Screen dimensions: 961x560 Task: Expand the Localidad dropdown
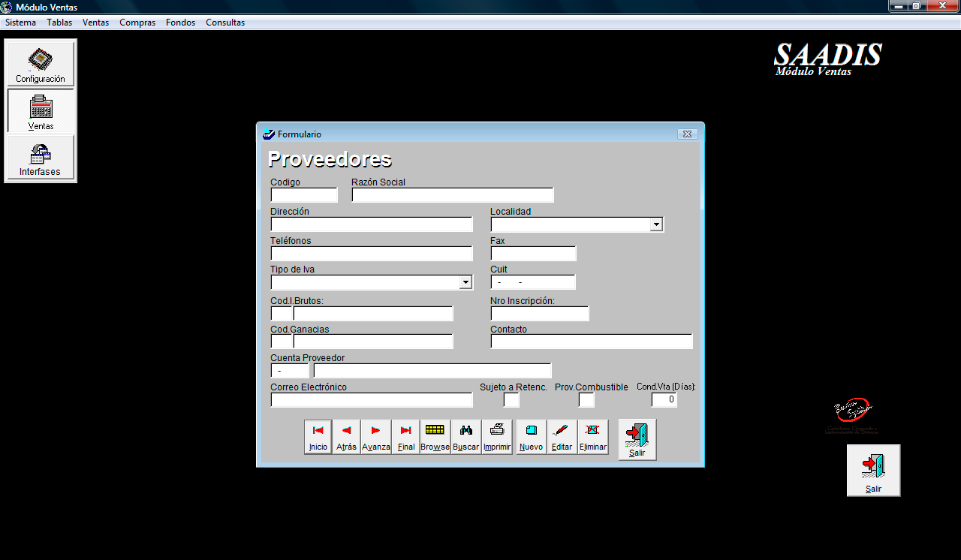tap(656, 224)
